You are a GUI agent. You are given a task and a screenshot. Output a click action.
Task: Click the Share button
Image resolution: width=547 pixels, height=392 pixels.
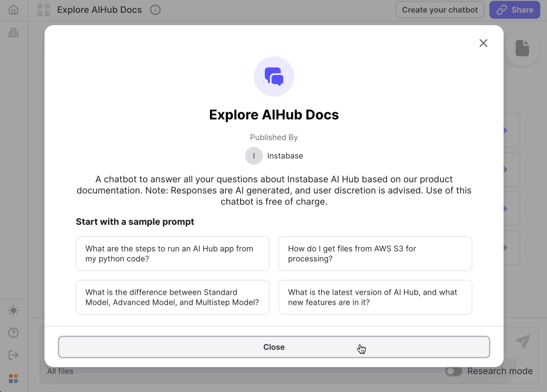click(x=515, y=10)
